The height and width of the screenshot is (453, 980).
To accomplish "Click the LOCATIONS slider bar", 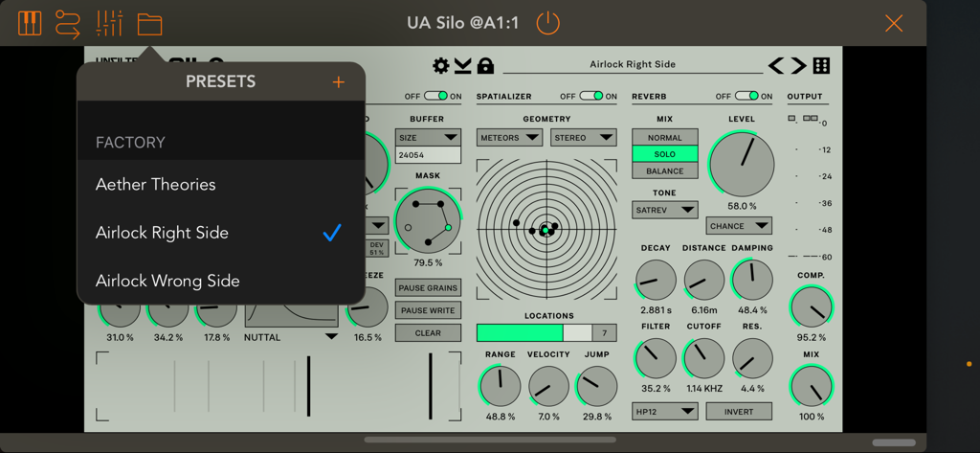I will (534, 333).
